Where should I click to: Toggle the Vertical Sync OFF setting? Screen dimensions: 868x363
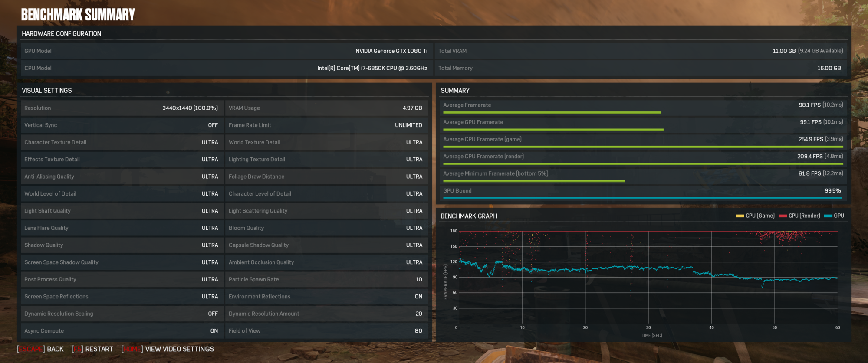(x=213, y=125)
